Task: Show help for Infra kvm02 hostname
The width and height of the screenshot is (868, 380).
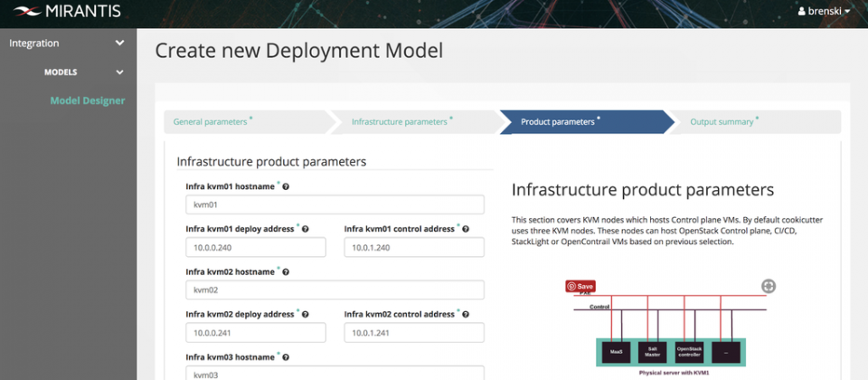Action: click(x=286, y=272)
